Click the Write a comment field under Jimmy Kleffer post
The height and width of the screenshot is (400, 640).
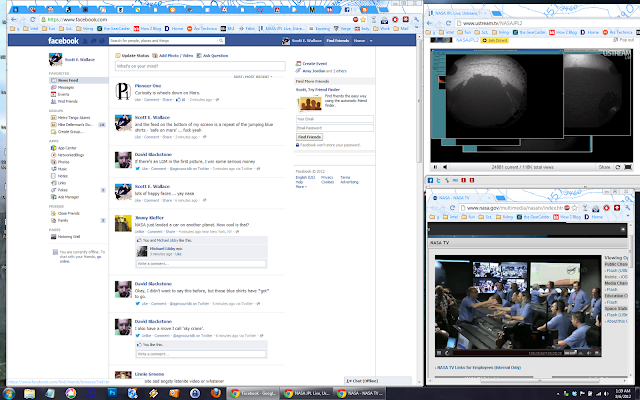point(201,264)
